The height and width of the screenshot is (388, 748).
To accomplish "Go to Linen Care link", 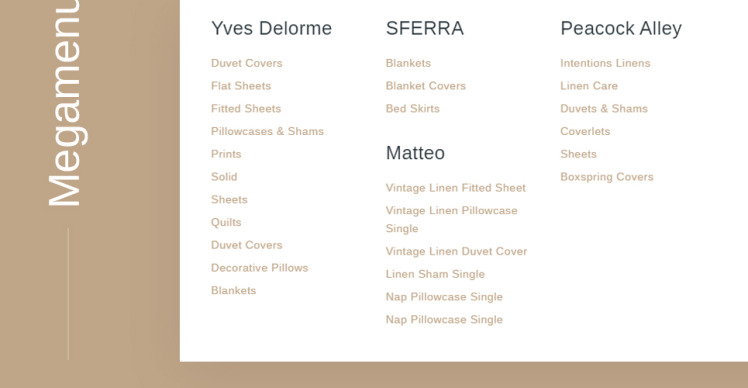I will coord(589,86).
